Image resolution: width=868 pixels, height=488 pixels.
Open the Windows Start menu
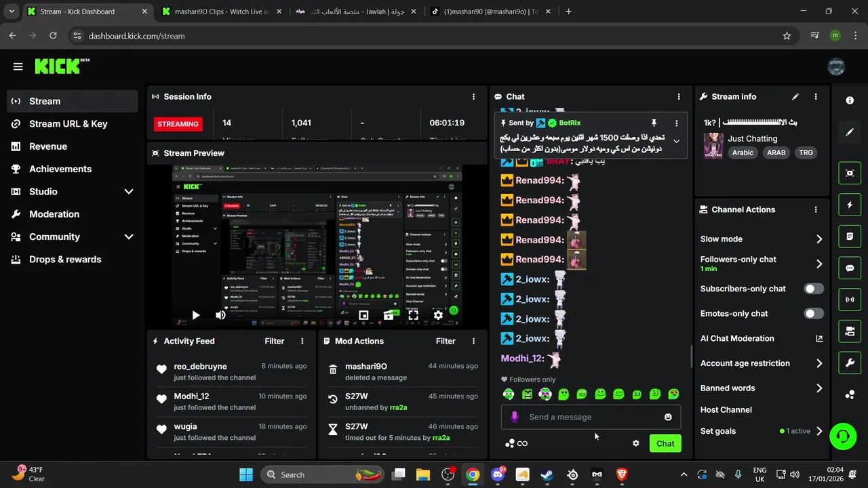(x=245, y=474)
